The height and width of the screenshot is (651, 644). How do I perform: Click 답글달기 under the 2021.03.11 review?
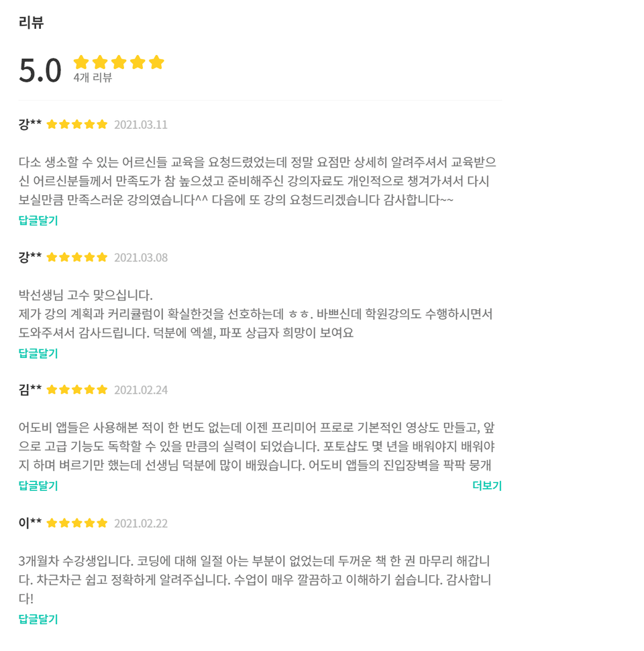coord(38,221)
